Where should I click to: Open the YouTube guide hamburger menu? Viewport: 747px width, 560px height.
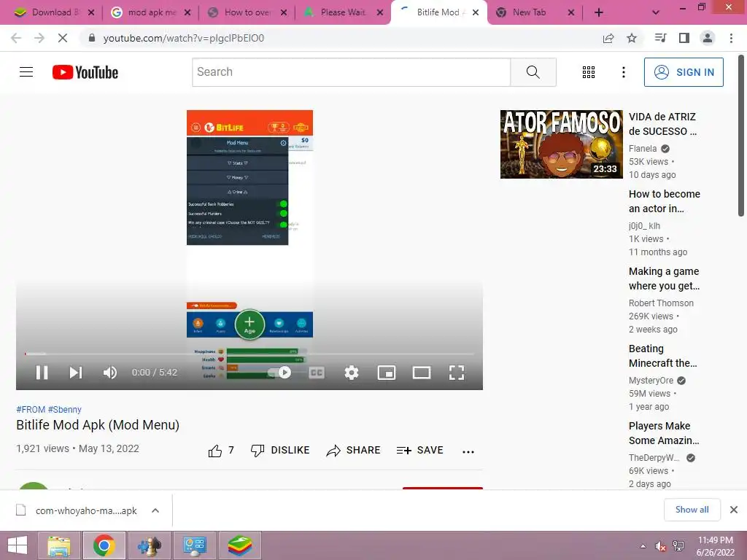click(26, 72)
